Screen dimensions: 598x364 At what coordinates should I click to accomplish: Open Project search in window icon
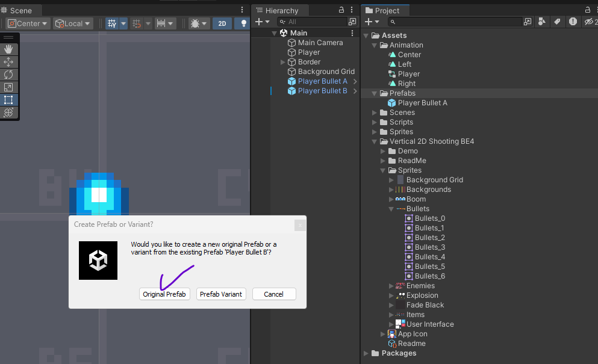point(528,22)
